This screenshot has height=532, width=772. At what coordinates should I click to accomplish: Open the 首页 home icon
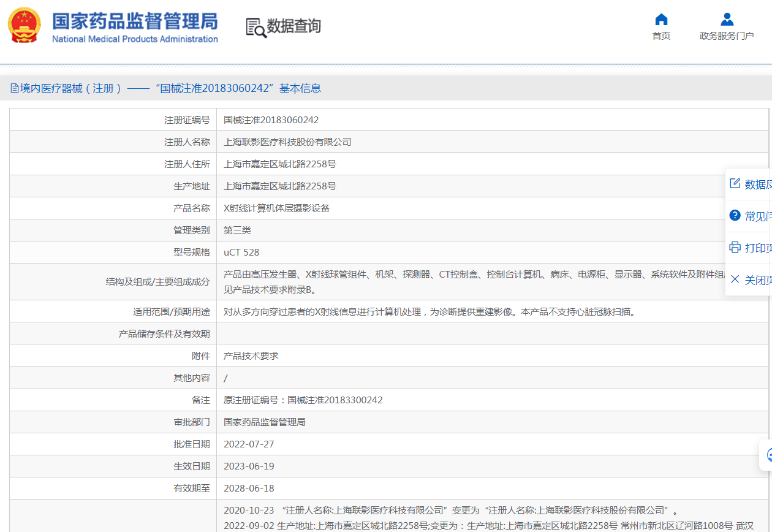point(661,19)
